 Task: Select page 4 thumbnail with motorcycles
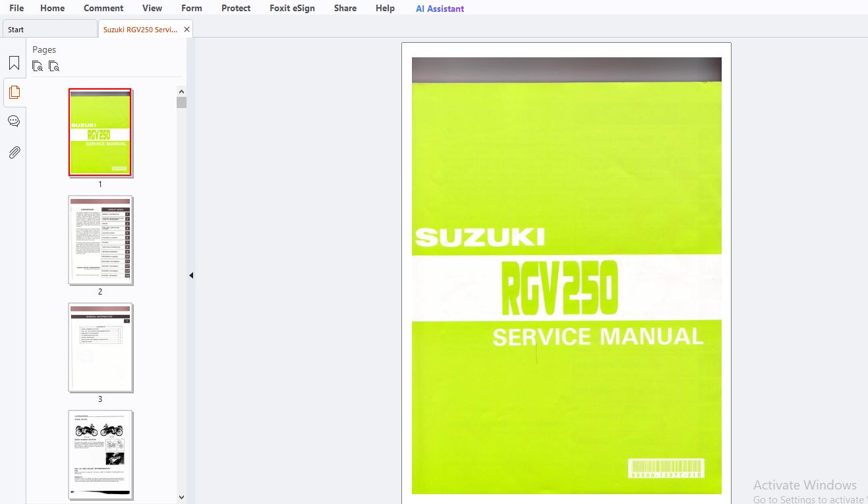100,455
